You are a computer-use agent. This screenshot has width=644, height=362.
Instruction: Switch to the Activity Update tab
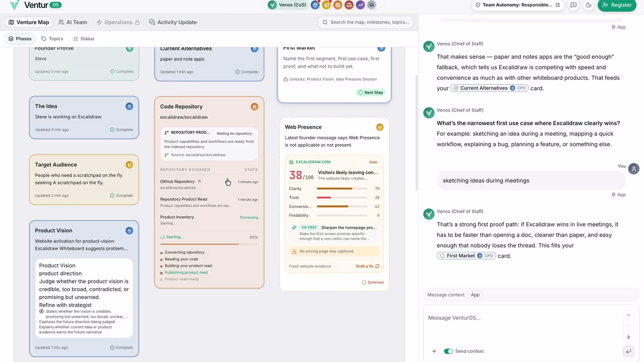pos(173,22)
